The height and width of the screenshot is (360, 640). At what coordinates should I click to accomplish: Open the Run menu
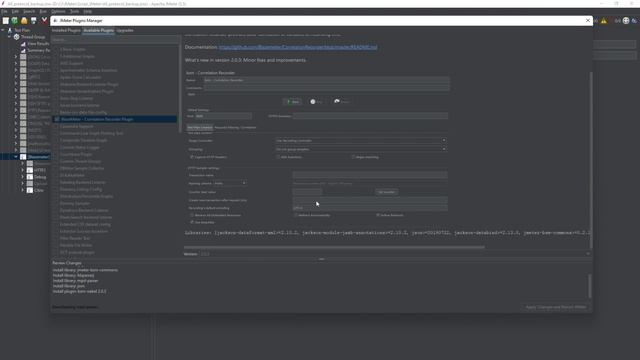(43, 11)
